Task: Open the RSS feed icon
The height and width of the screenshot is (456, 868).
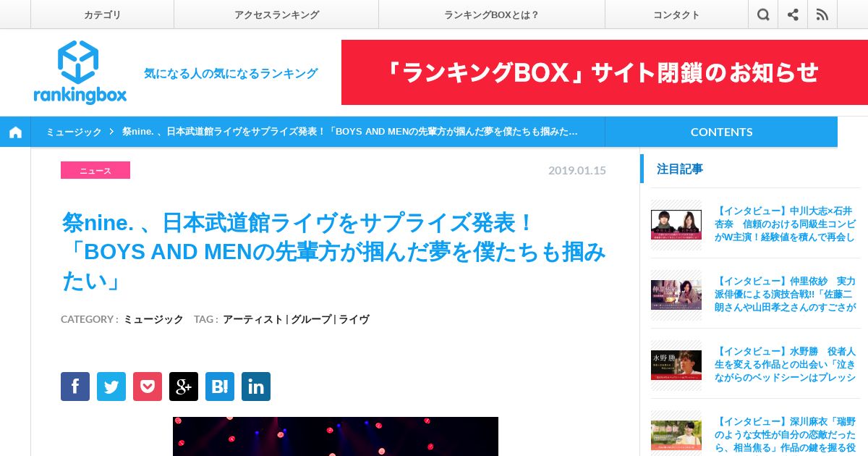Action: (822, 14)
